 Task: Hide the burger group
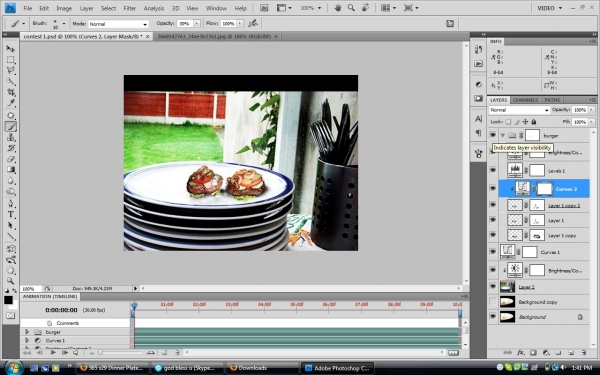pyautogui.click(x=493, y=135)
